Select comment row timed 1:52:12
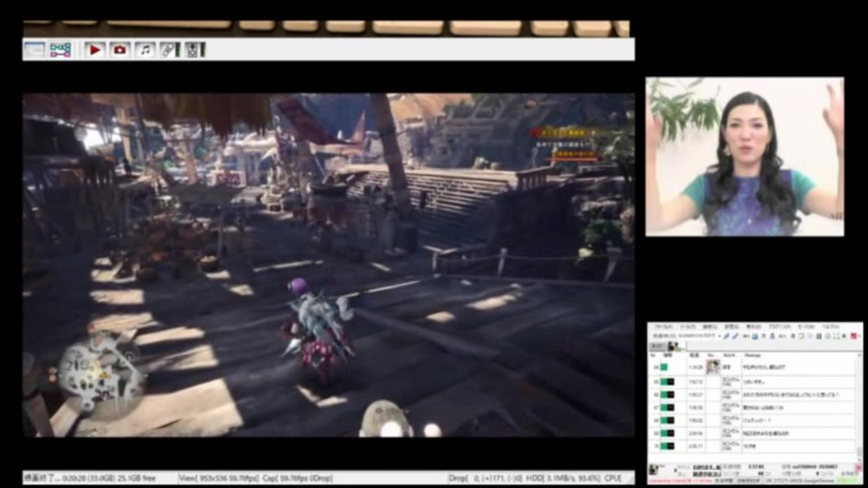868x488 pixels. (753, 381)
